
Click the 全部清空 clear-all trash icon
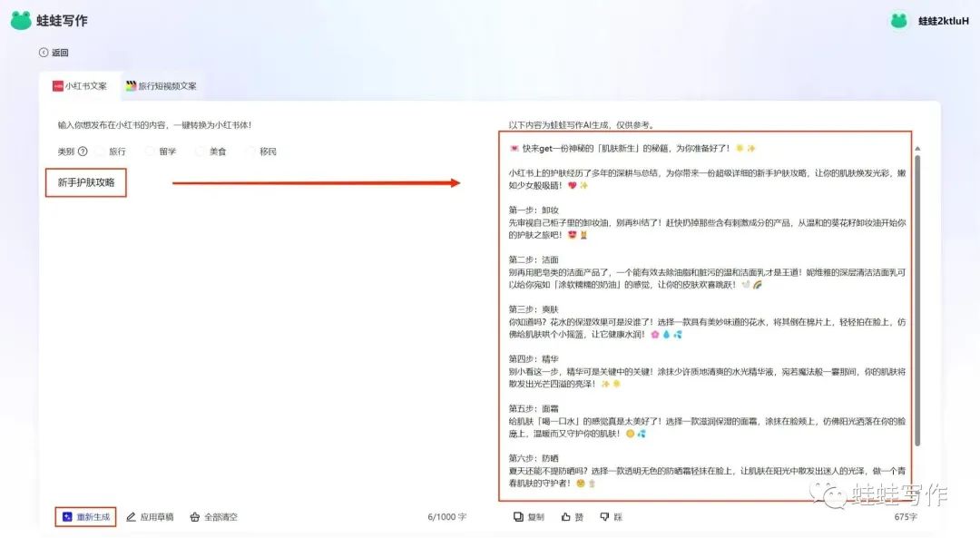194,516
